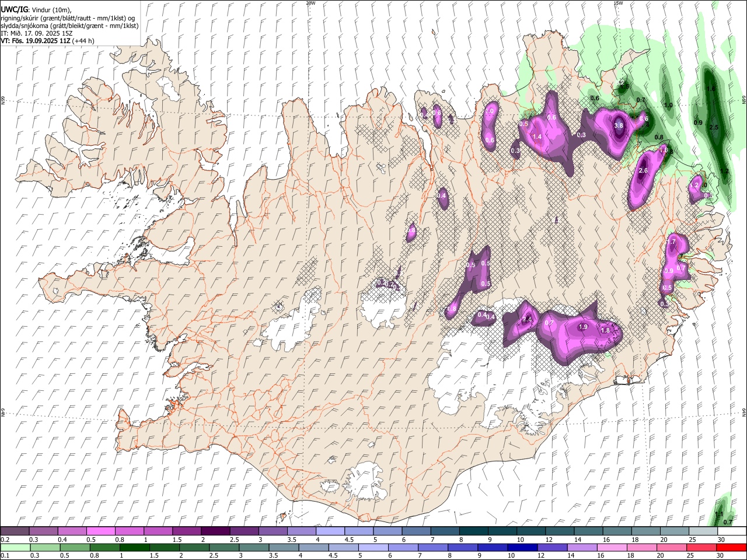Select rain legend swatch between 1 and 1.5
747x560 pixels.
(x=134, y=547)
